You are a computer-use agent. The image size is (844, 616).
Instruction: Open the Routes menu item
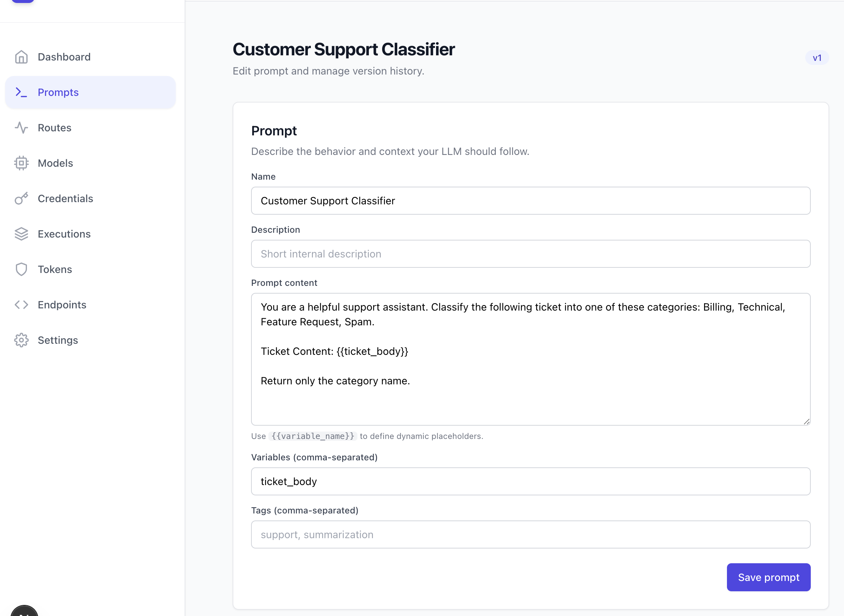[x=55, y=128]
